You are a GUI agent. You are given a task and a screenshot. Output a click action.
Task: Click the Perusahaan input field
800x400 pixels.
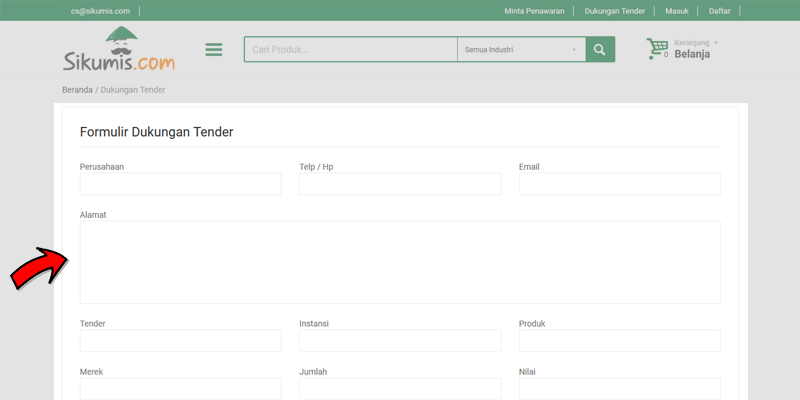181,184
